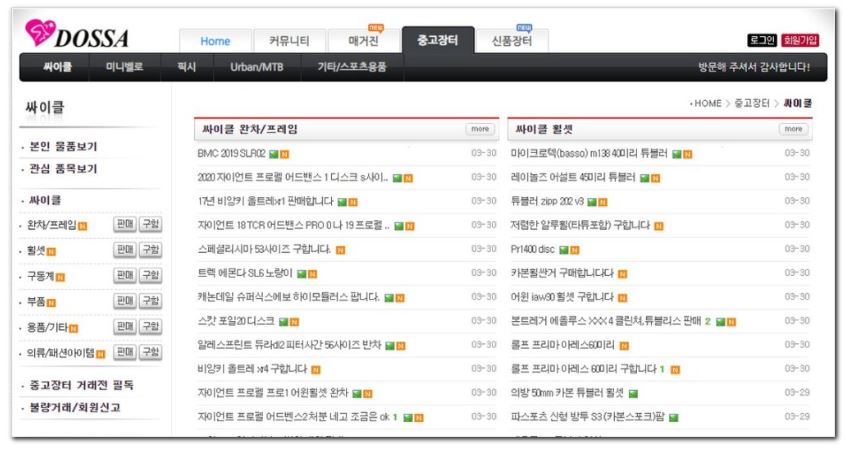Open sidebar 의류/패션아이템 category
This screenshot has height=449, width=845.
coord(61,353)
